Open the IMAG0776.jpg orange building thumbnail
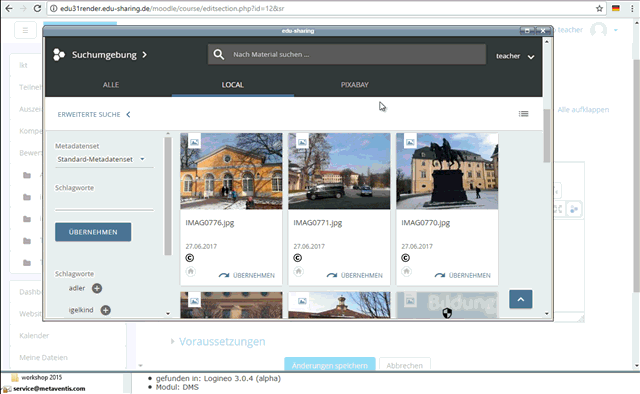 [231, 171]
